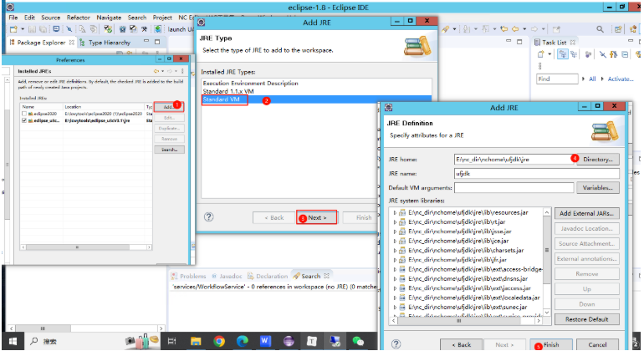
Task: Click the Debug bug icon in Eclipse toolbar
Action: tap(122, 29)
